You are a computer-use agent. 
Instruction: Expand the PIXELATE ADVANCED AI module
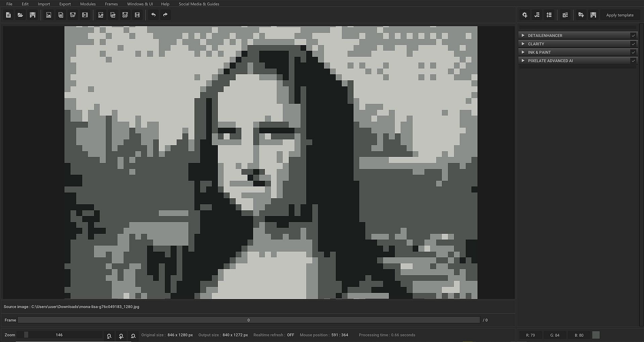(523, 60)
